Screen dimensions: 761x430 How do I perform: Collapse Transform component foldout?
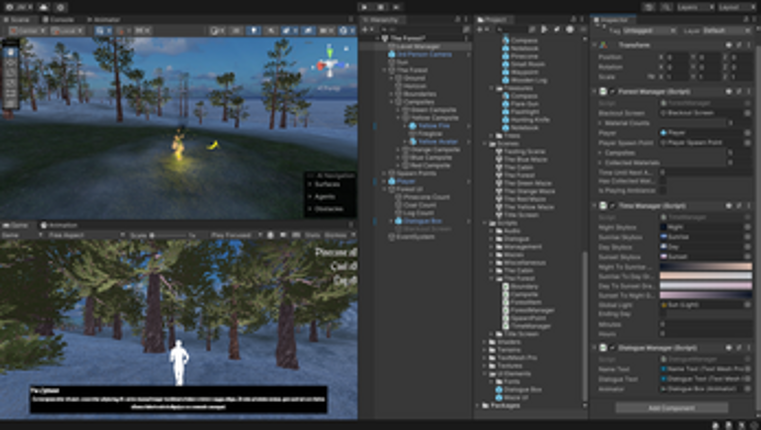click(595, 45)
